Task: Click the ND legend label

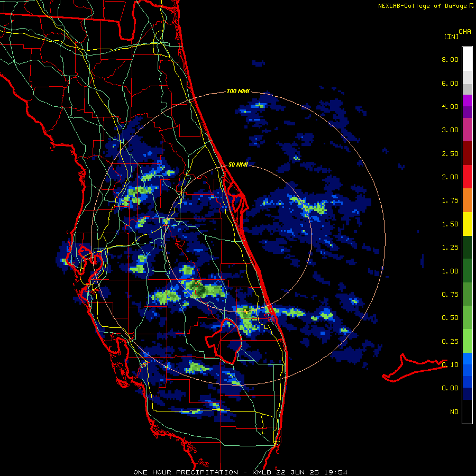Action: (454, 412)
